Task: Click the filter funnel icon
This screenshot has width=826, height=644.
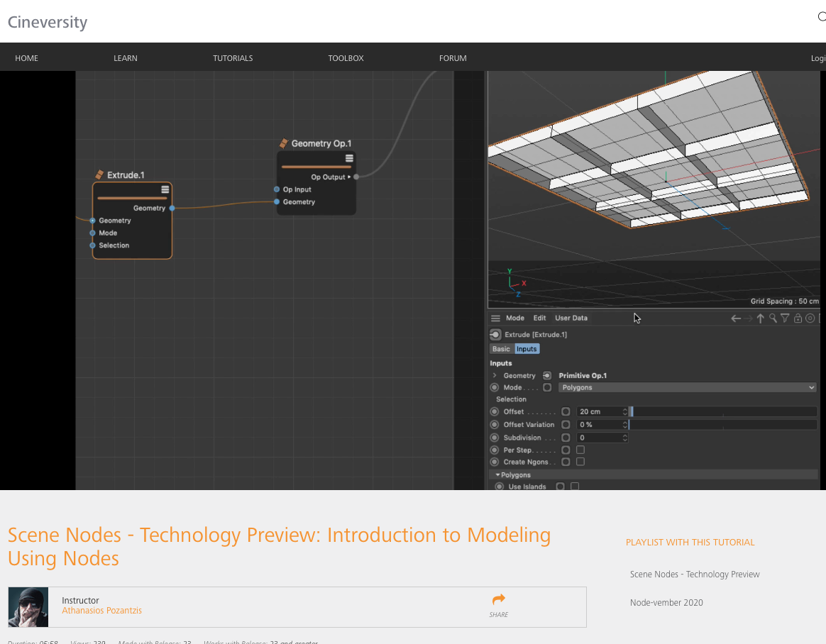Action: pos(785,318)
